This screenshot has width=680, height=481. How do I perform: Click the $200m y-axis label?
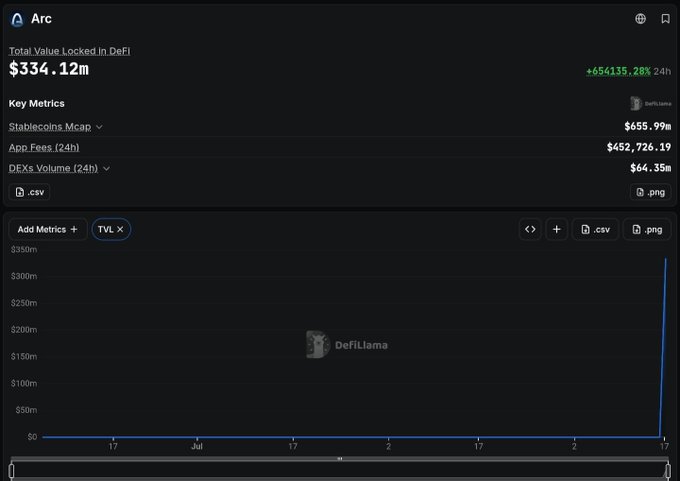tap(24, 330)
